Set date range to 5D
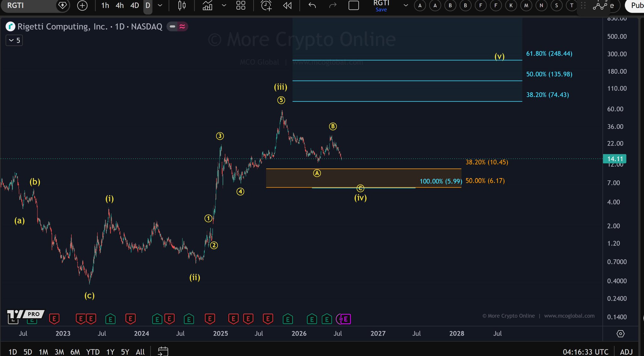Screen dimensions: 644x356 pos(28,352)
